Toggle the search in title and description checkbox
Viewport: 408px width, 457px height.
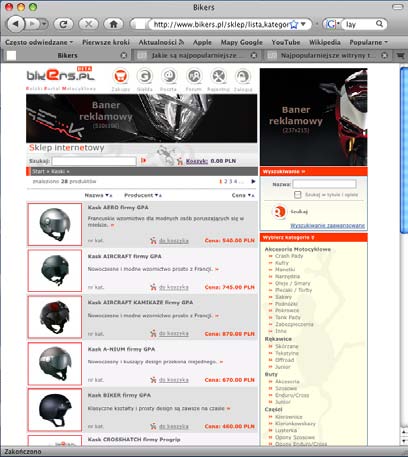298,195
